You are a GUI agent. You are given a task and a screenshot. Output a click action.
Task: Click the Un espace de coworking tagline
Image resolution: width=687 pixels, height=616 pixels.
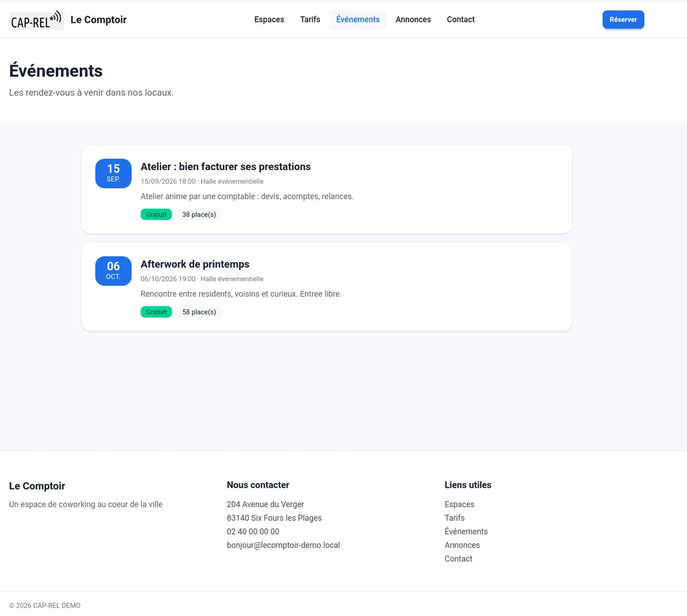[x=86, y=504]
